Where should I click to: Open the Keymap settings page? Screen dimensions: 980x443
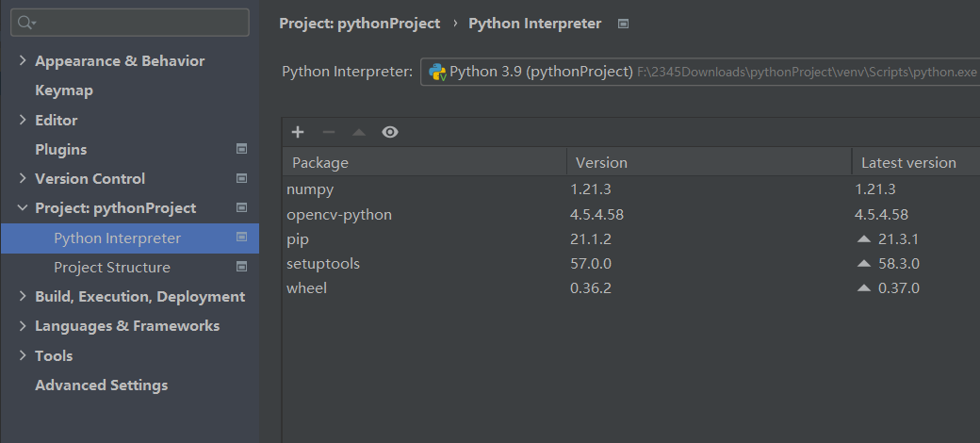pyautogui.click(x=64, y=90)
